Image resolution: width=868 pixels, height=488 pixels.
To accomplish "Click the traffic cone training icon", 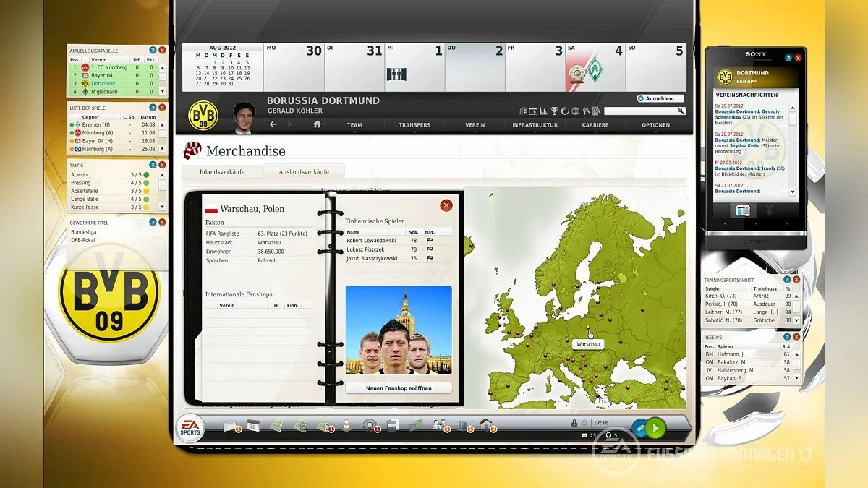I will point(346,426).
